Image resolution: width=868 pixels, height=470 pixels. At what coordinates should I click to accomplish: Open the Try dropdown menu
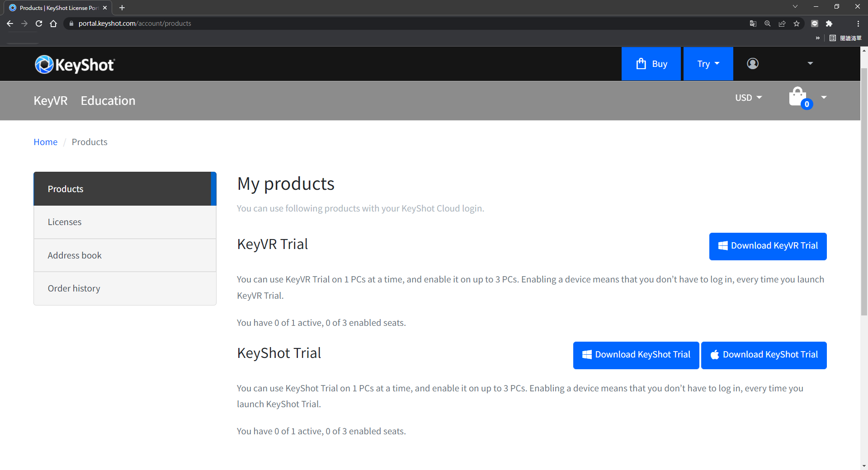708,64
